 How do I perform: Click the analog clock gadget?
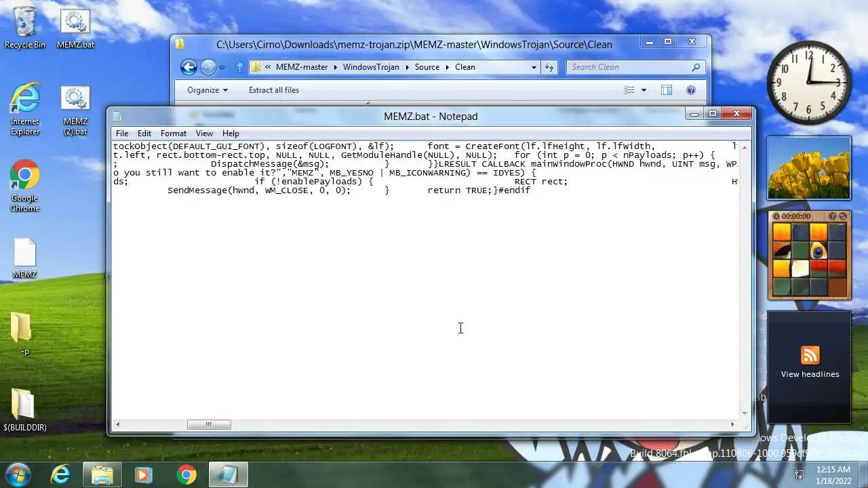809,83
